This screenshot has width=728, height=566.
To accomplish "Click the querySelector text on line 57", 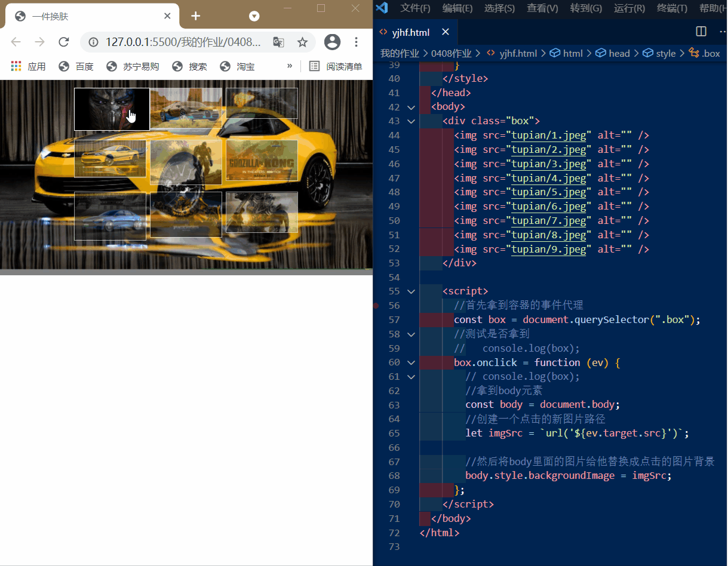I will coord(610,320).
